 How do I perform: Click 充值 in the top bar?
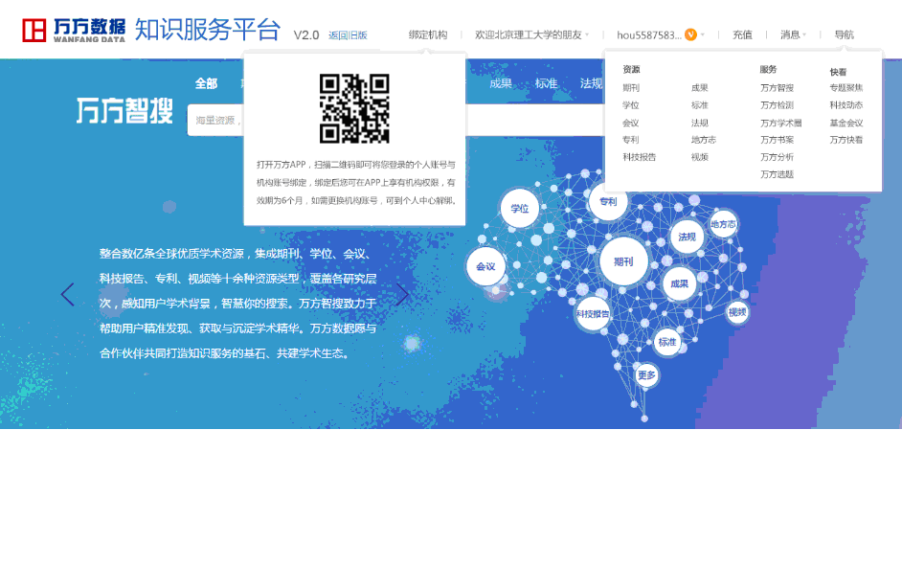click(742, 34)
